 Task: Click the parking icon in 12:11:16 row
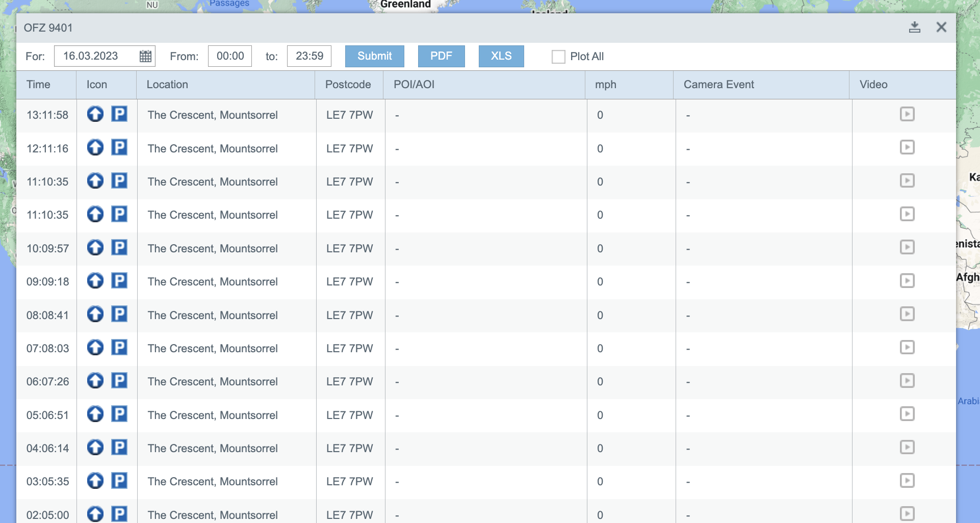tap(119, 148)
